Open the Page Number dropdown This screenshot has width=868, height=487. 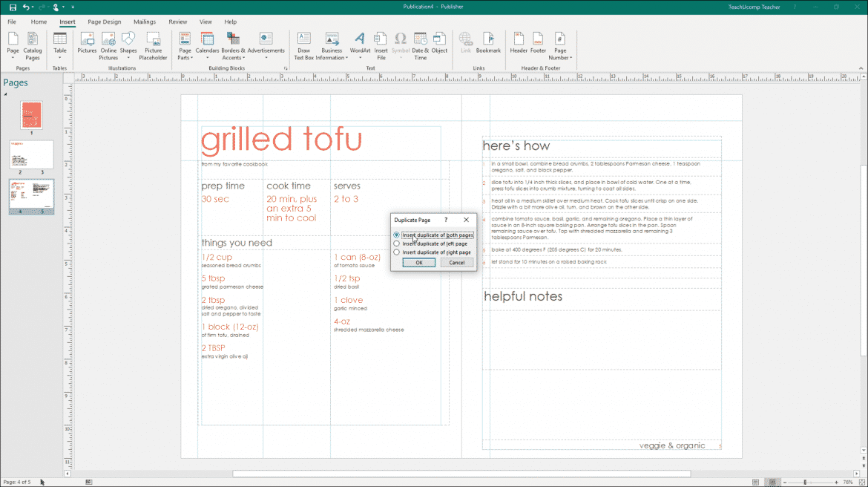[x=560, y=46]
